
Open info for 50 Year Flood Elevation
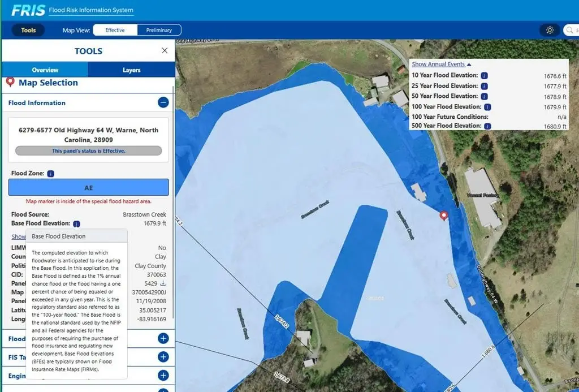(485, 96)
